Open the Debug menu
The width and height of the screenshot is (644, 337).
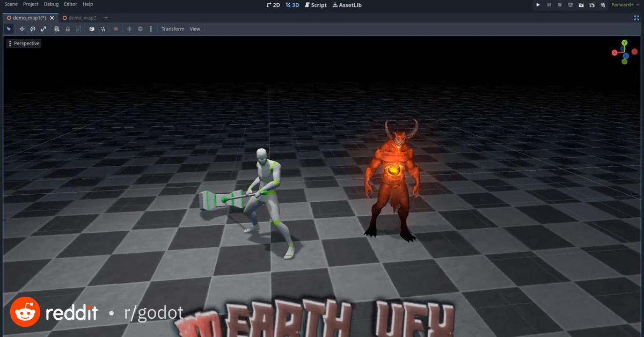pos(52,4)
